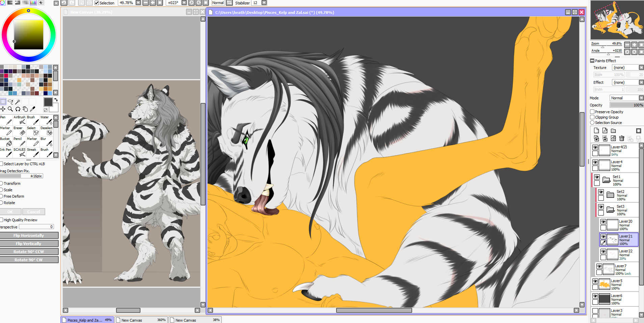The height and width of the screenshot is (323, 644).
Task: Select the Lasso selection tool
Action: coord(10,101)
